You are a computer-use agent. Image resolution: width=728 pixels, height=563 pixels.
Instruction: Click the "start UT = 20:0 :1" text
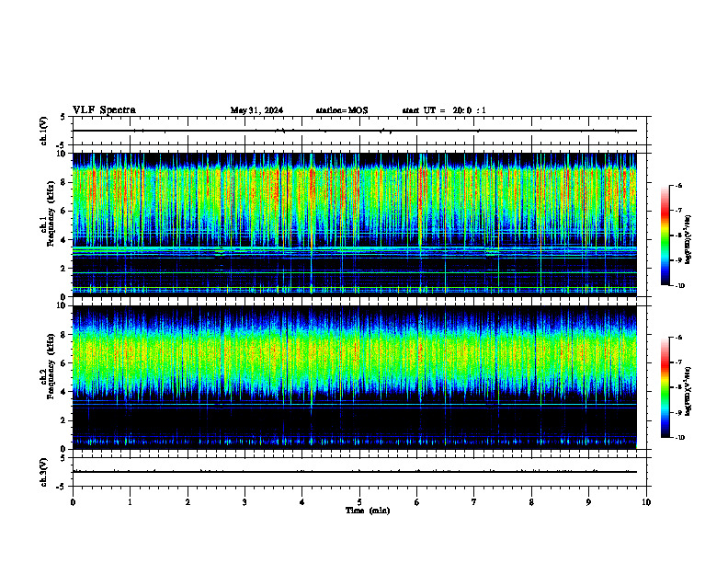[x=444, y=110]
